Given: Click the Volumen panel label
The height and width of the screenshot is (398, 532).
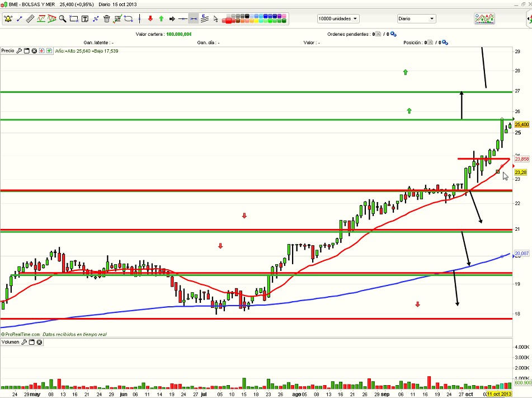Looking at the screenshot, I should pos(11,342).
